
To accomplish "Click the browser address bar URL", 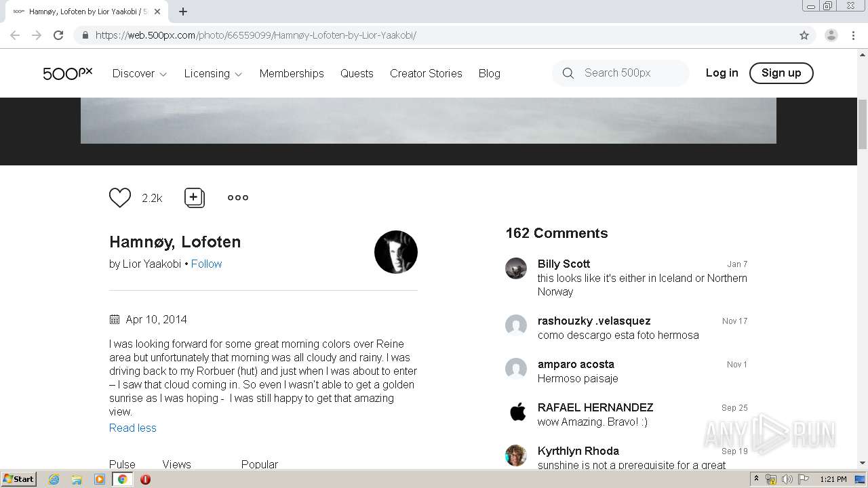I will tap(256, 35).
